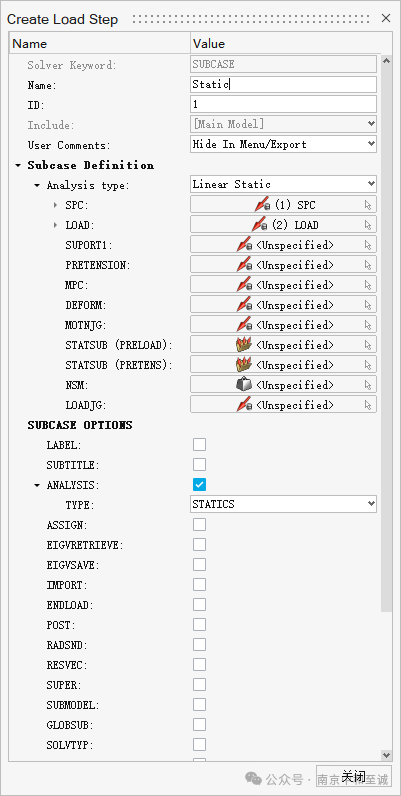This screenshot has width=401, height=796.
Task: Select the DEFORM Unspecified field
Action: tap(283, 305)
